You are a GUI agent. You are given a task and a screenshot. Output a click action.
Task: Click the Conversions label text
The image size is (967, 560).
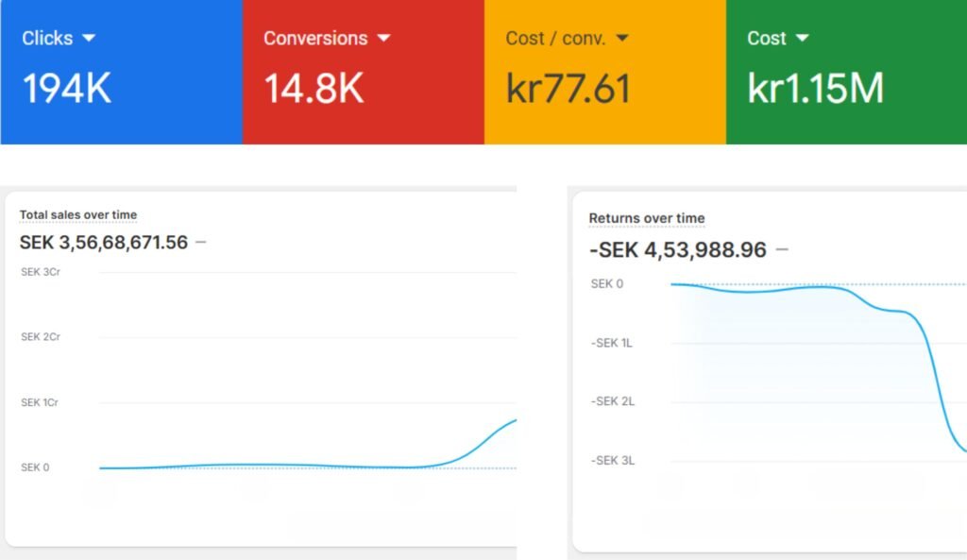(x=315, y=39)
